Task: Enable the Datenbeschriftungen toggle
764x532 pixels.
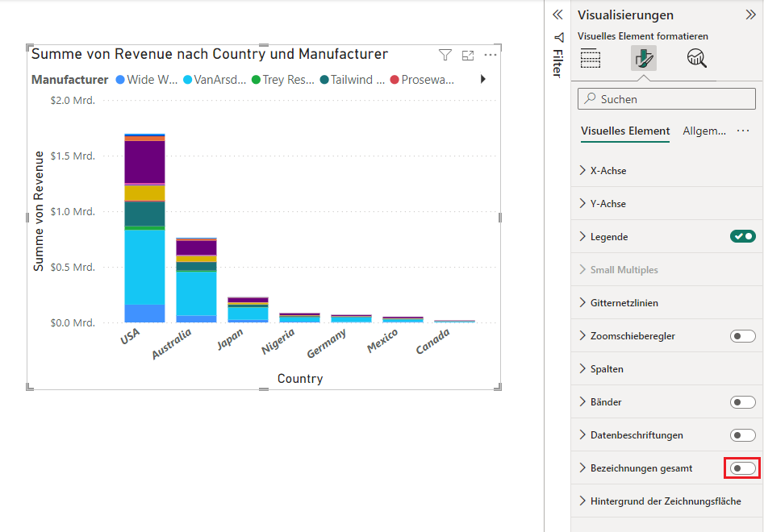Action: click(742, 435)
